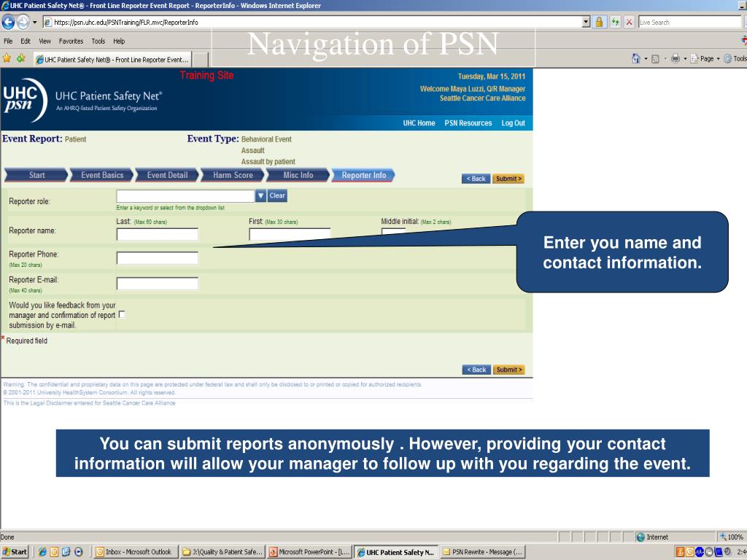Click the browser Back arrow button
747x560 pixels.
coord(8,22)
